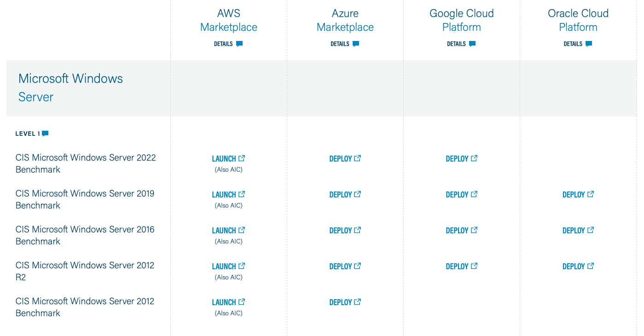644x336 pixels.
Task: Deploy Windows Server 2012 R2 on Oracle Cloud
Action: click(574, 266)
